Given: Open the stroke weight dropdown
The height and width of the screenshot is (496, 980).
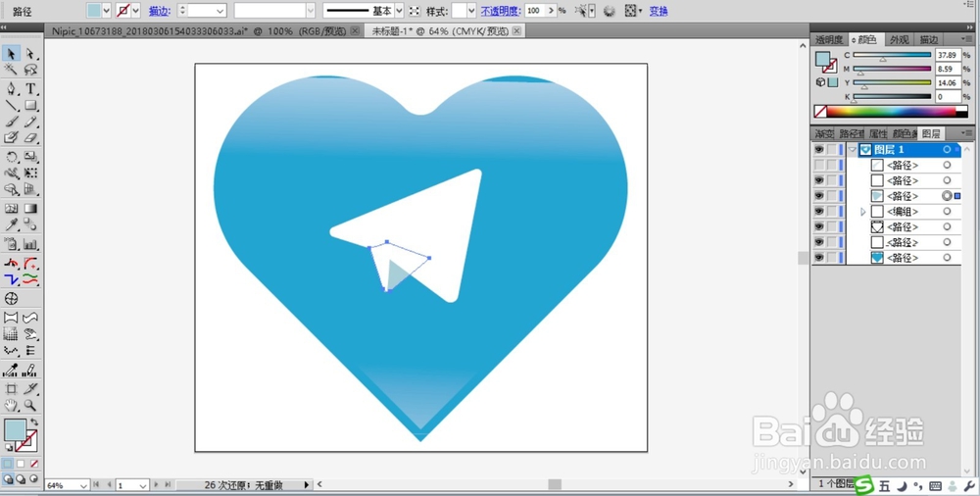Looking at the screenshot, I should (220, 11).
